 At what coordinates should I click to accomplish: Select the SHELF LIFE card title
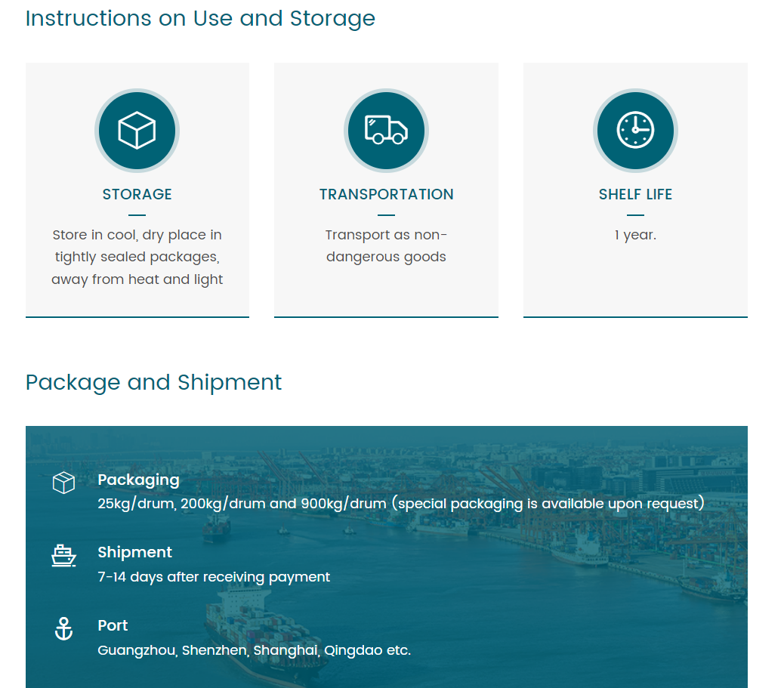click(x=635, y=194)
